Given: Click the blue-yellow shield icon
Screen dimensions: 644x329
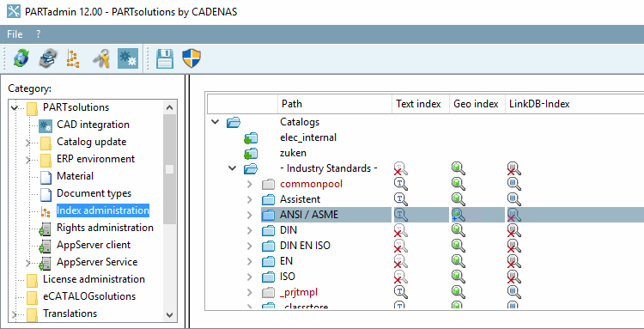Looking at the screenshot, I should pyautogui.click(x=191, y=58).
